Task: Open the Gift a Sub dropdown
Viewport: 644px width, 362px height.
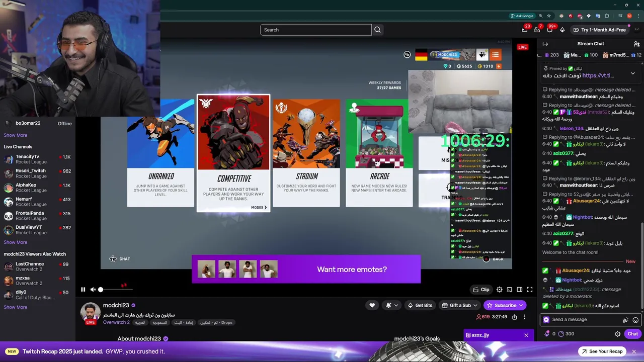Action: click(459, 305)
